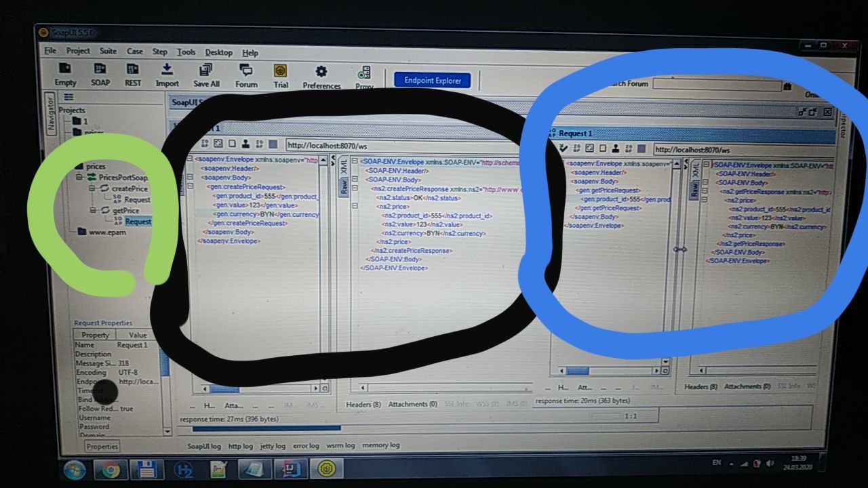The width and height of the screenshot is (868, 488).
Task: Open the error log tab
Action: (x=305, y=445)
